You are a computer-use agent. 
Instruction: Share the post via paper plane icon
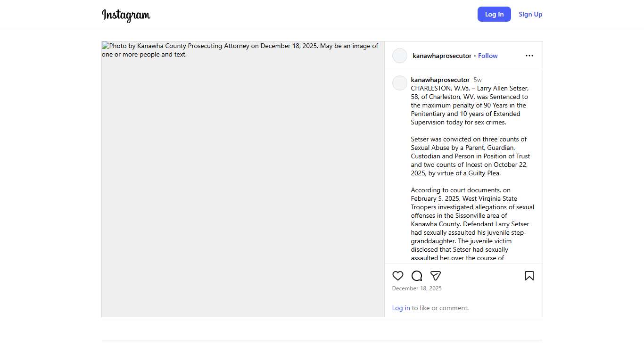tap(436, 276)
